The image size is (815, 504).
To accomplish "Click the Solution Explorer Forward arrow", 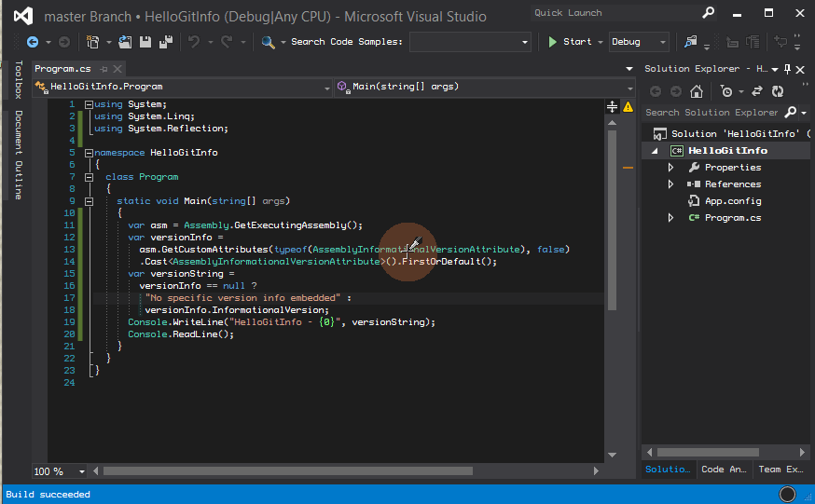I will 676,91.
